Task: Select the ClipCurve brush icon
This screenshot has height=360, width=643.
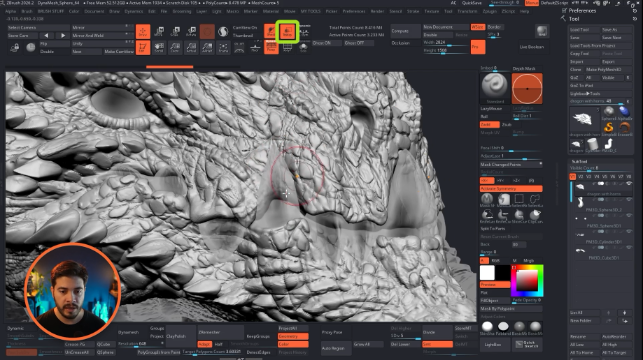Action: 535,216
